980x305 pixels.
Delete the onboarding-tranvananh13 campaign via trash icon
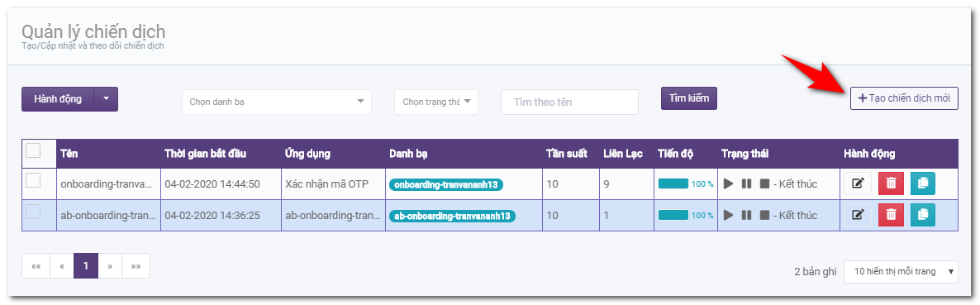891,183
